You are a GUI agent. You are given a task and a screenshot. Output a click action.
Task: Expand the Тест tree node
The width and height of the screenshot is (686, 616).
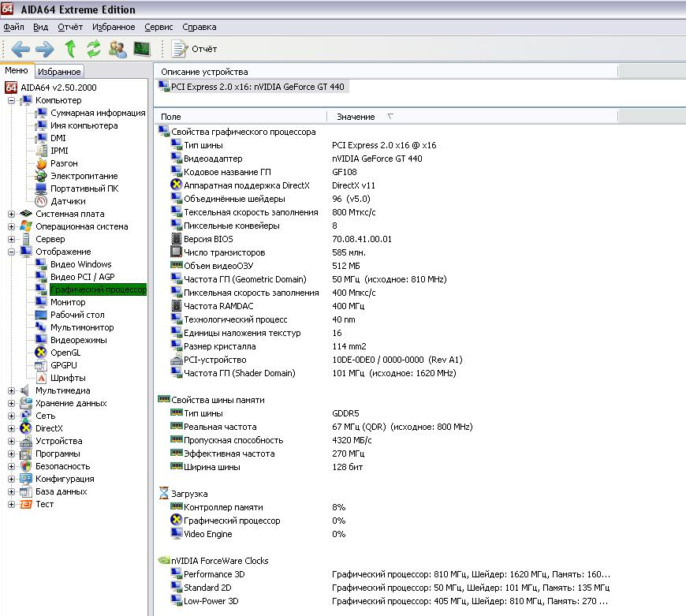11,505
